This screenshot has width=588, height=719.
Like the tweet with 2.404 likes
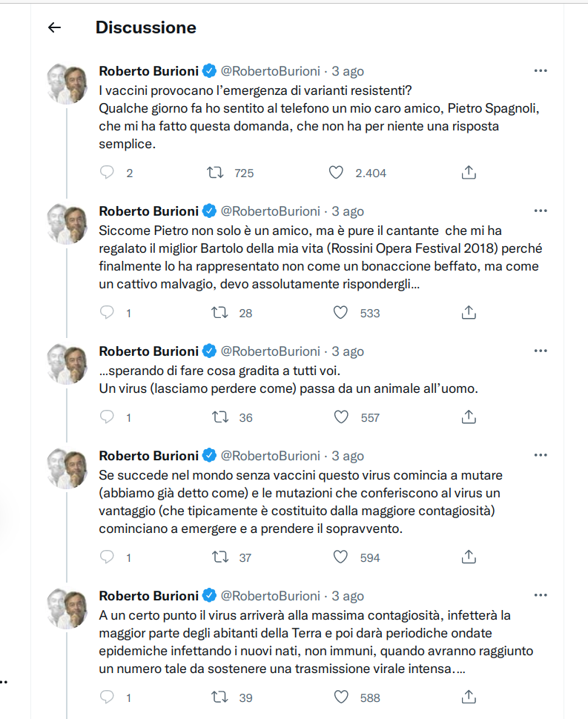(x=336, y=173)
